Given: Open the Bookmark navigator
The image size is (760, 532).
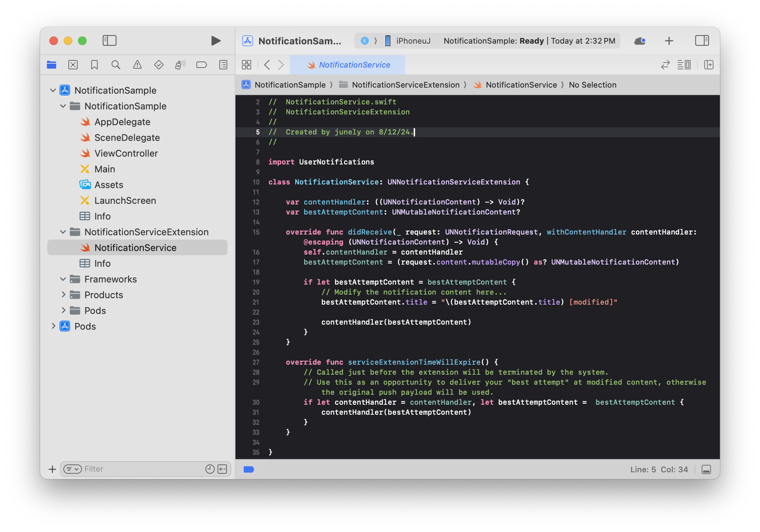Looking at the screenshot, I should click(x=94, y=65).
